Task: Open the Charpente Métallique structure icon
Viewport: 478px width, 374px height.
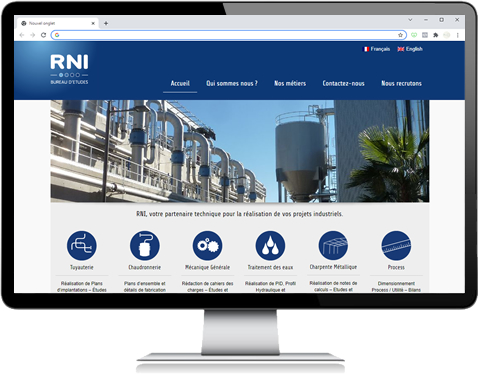Action: 333,245
